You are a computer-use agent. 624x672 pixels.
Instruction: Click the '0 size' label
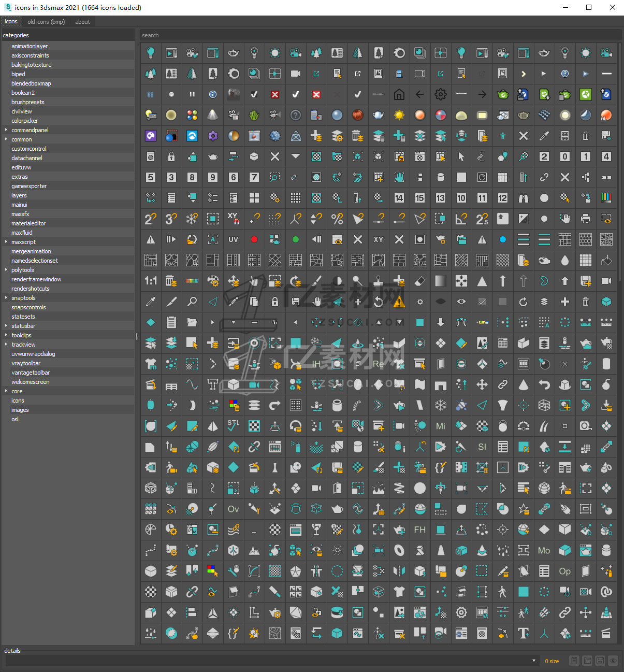(552, 661)
